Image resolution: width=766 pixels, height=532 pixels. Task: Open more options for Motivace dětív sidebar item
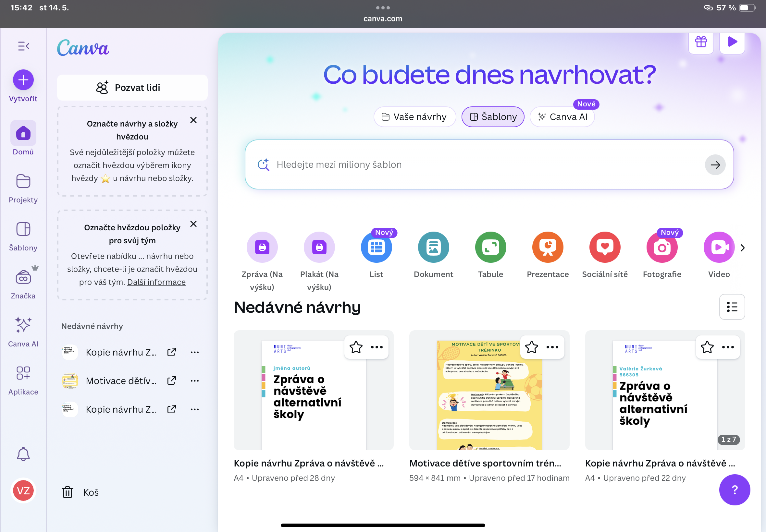pos(195,381)
